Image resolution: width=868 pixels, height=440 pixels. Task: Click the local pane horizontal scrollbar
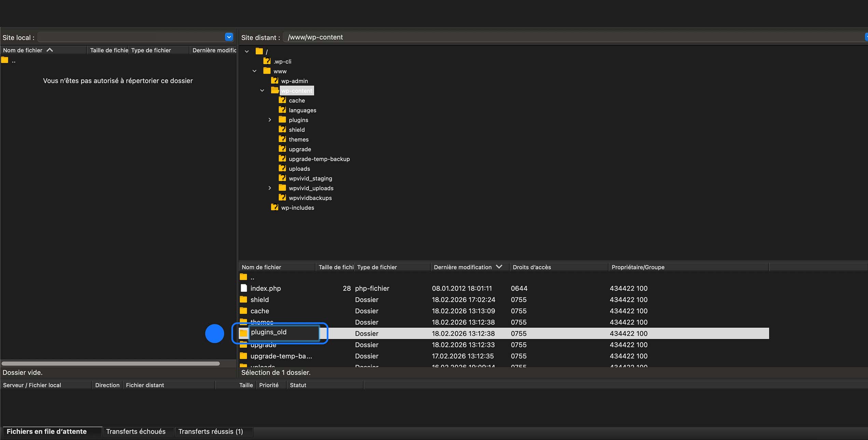pos(110,363)
